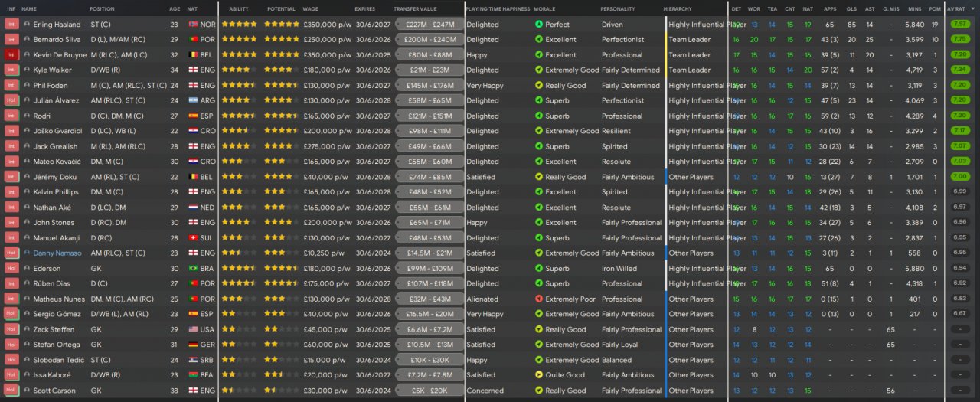
Task: Sort by the ABILITY column header
Action: [x=239, y=8]
